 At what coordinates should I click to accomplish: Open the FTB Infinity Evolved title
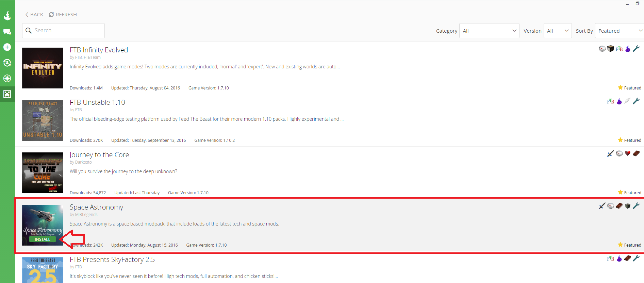pos(99,50)
